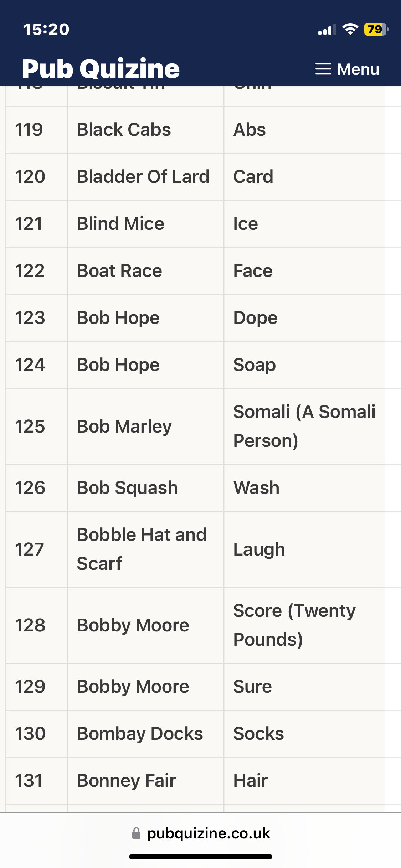This screenshot has width=401, height=868.
Task: Select the Bombay Docks phrase
Action: pos(140,734)
